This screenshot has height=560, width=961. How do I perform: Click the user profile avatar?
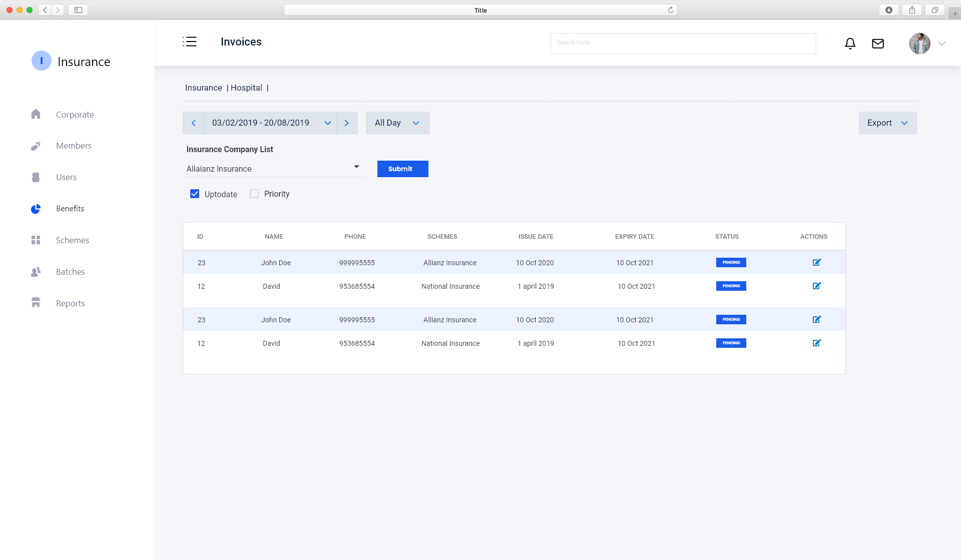919,44
